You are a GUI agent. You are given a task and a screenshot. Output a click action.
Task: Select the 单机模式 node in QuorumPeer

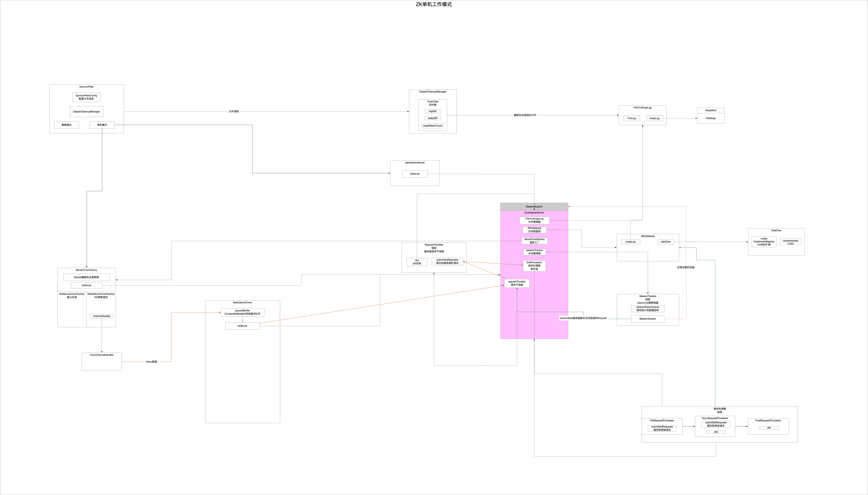(102, 125)
